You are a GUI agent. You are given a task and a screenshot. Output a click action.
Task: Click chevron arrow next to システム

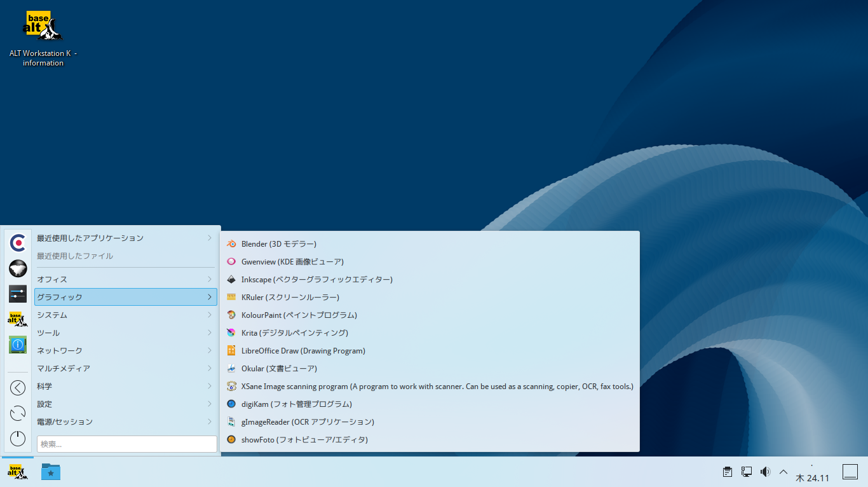click(x=209, y=315)
